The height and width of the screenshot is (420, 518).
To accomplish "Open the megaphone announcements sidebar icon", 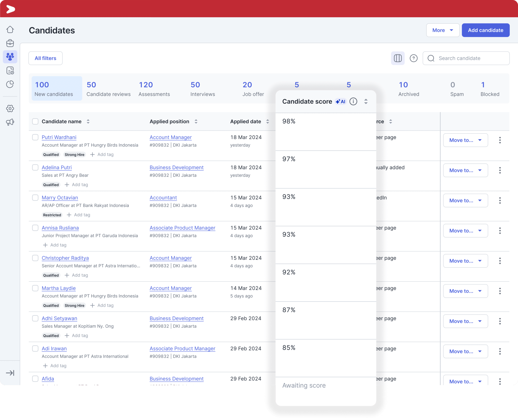I will (x=10, y=122).
